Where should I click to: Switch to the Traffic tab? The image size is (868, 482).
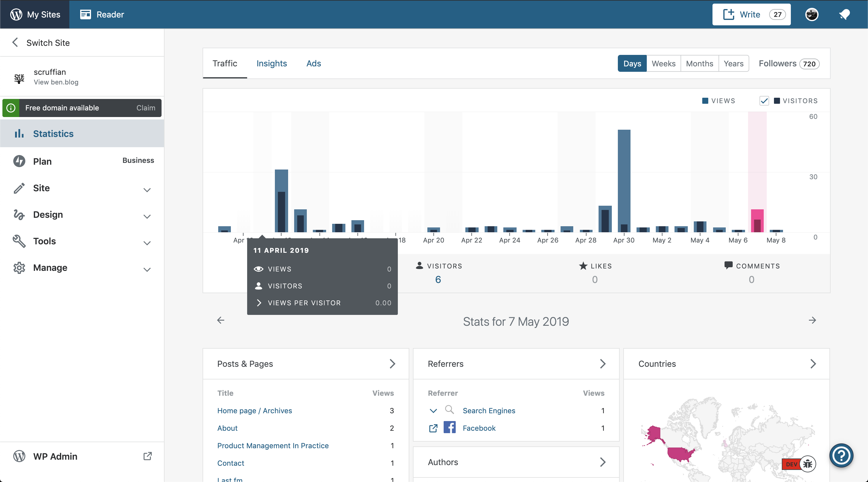pos(225,63)
